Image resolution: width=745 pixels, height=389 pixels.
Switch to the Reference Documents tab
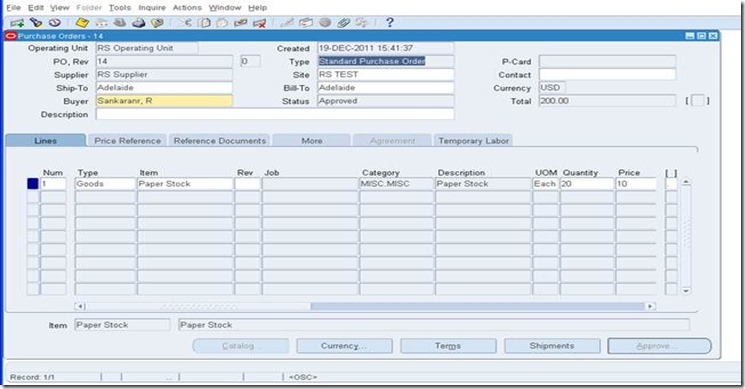coord(220,141)
